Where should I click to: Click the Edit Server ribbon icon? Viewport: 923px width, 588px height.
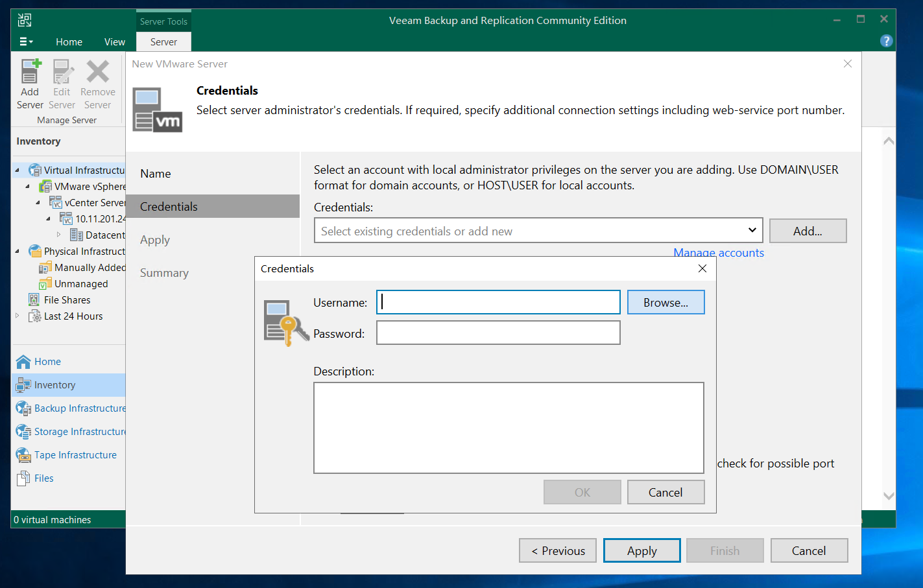(x=62, y=71)
